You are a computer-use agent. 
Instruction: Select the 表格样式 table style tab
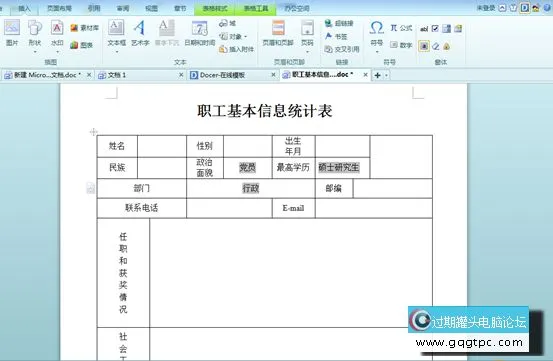click(x=215, y=8)
